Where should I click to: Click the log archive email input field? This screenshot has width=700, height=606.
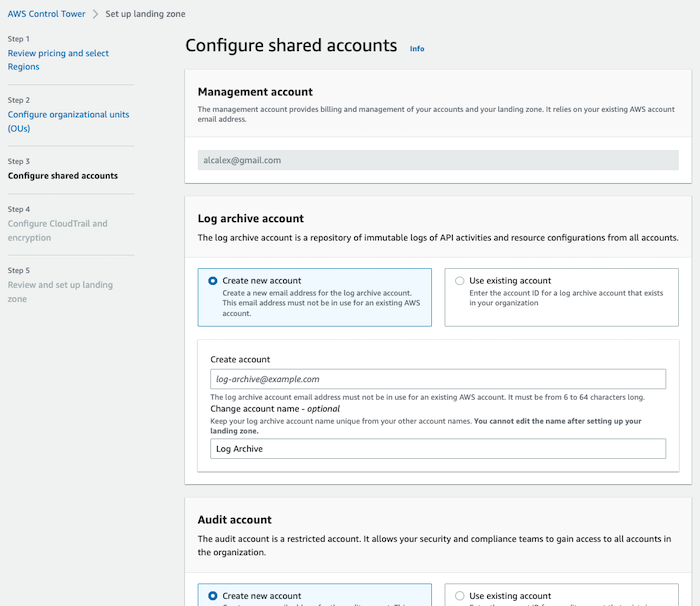coord(438,379)
